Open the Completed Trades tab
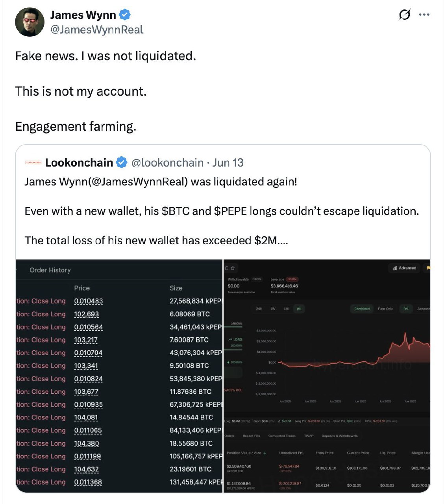Image resolution: width=446 pixels, height=504 pixels. pos(282,436)
